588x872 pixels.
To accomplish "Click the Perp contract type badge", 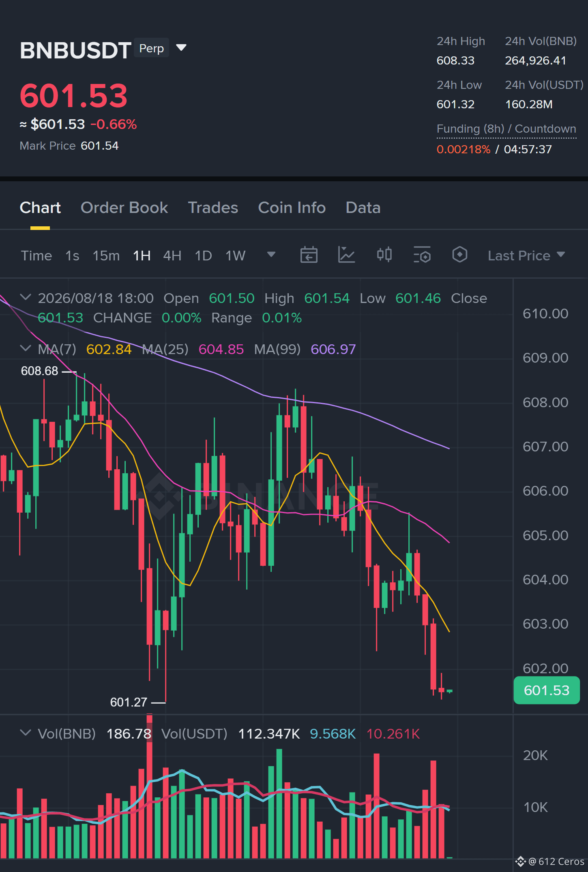I will pos(151,48).
